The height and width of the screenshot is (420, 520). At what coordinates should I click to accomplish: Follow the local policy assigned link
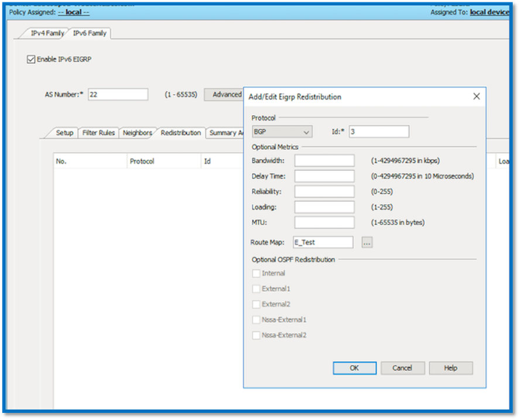[74, 12]
